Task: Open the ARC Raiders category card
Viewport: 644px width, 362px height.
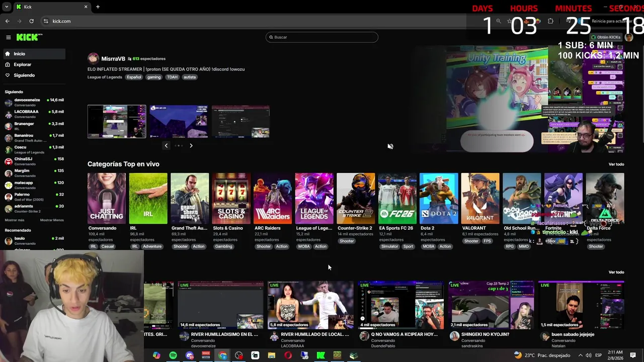Action: click(x=273, y=198)
